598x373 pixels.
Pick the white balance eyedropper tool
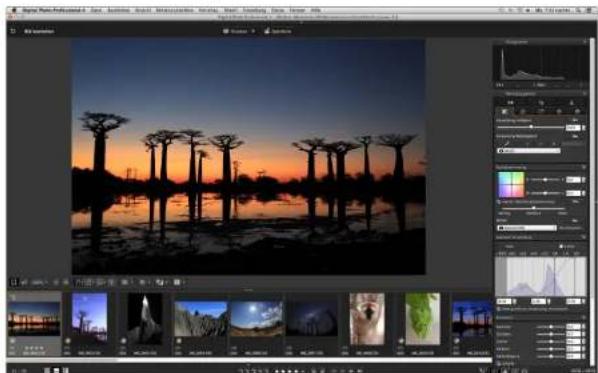pyautogui.click(x=506, y=144)
